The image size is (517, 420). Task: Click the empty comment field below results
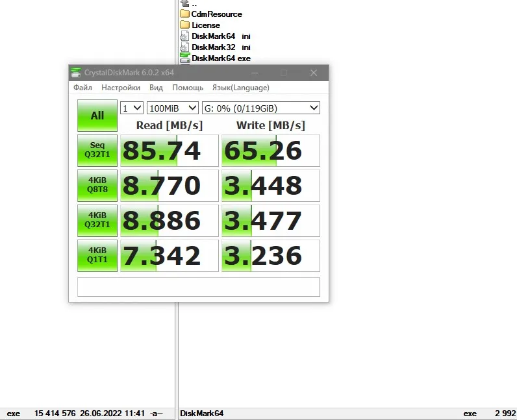point(199,287)
